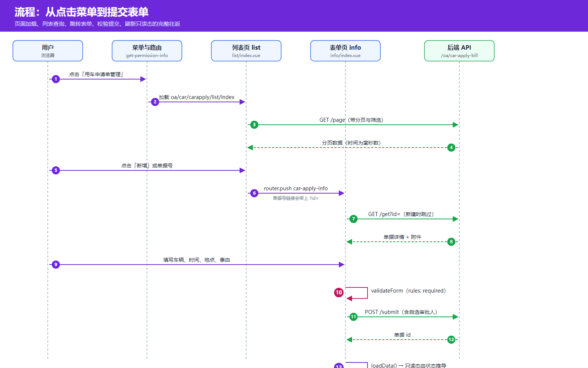Click the label 点击「新增」或单据号
The width and height of the screenshot is (588, 368).
[147, 166]
